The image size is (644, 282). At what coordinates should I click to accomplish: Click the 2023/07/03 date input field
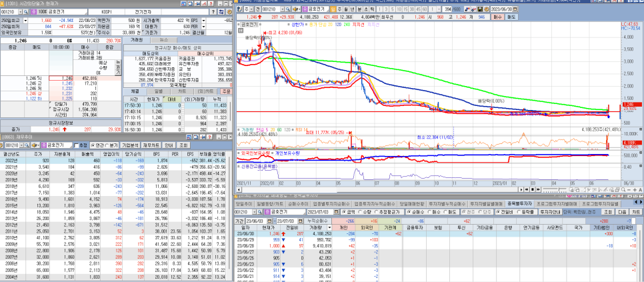(321, 212)
